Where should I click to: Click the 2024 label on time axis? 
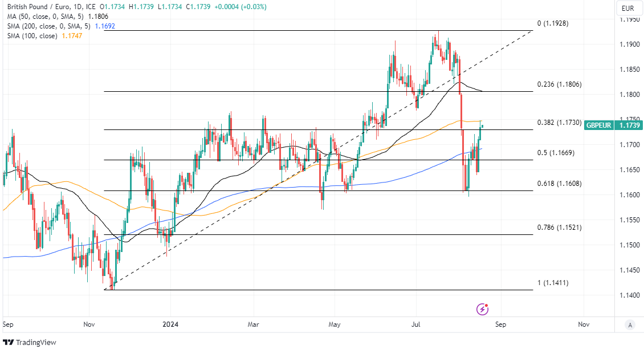[170, 325]
